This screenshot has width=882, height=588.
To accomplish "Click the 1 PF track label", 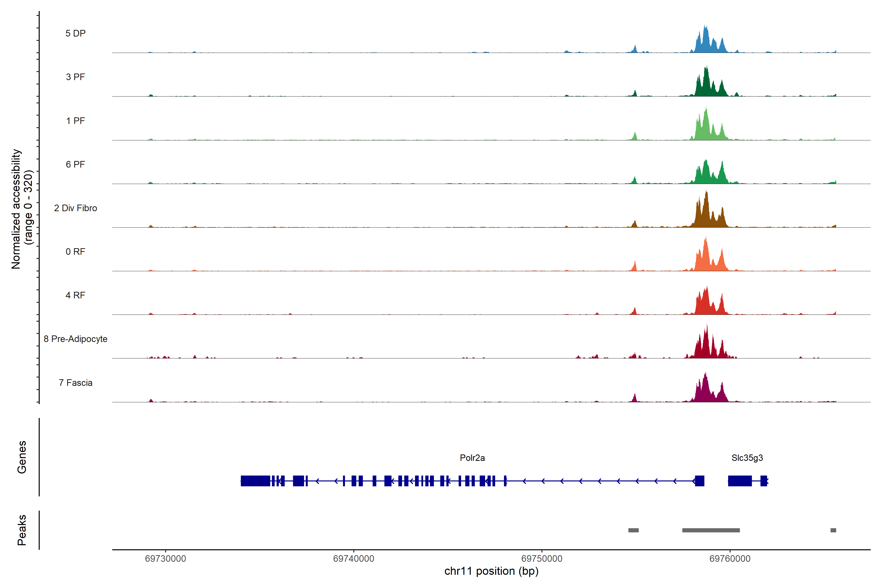I will click(x=75, y=121).
